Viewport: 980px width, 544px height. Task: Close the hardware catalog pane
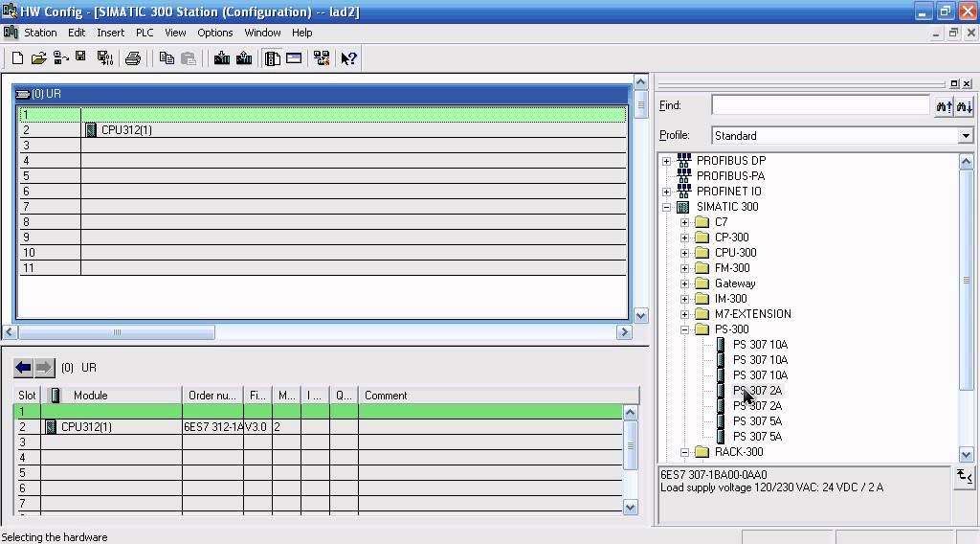(x=967, y=83)
